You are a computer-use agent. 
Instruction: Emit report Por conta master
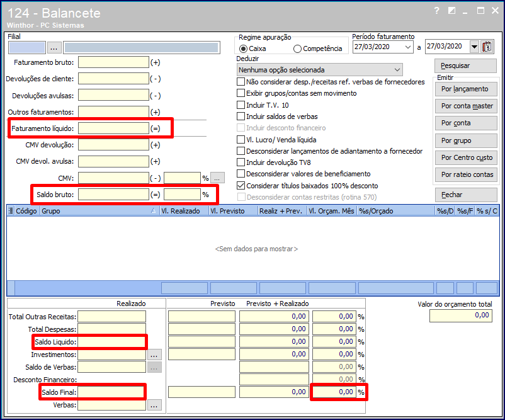click(x=466, y=106)
